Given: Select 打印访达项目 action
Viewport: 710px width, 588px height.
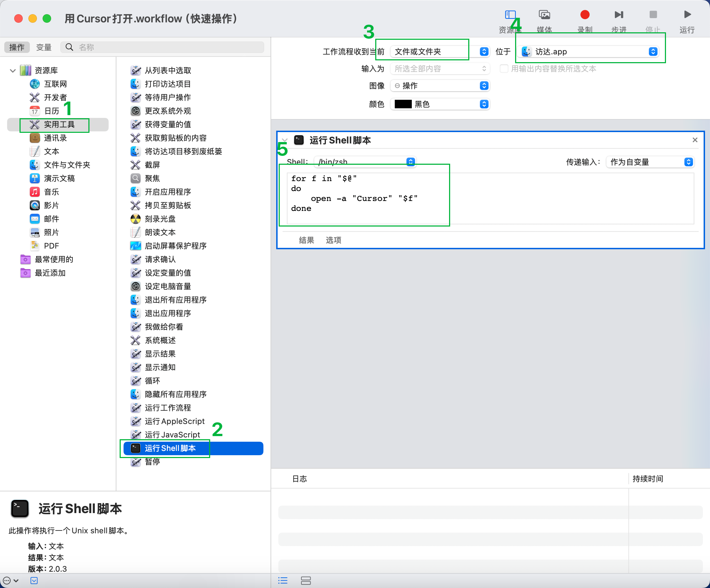Looking at the screenshot, I should point(168,84).
